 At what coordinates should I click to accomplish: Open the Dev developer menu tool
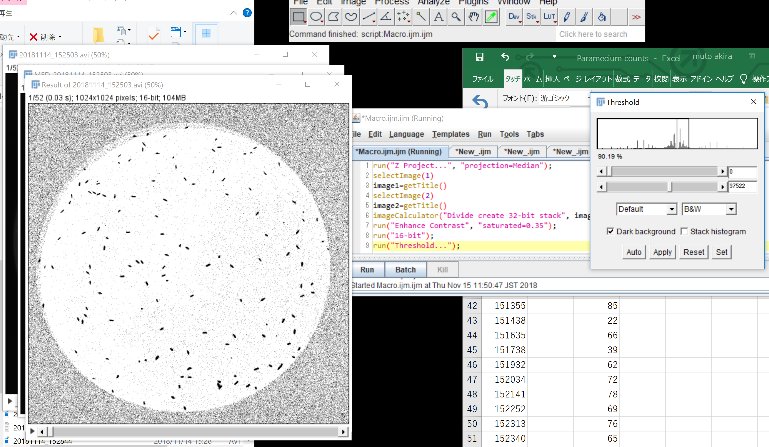513,17
